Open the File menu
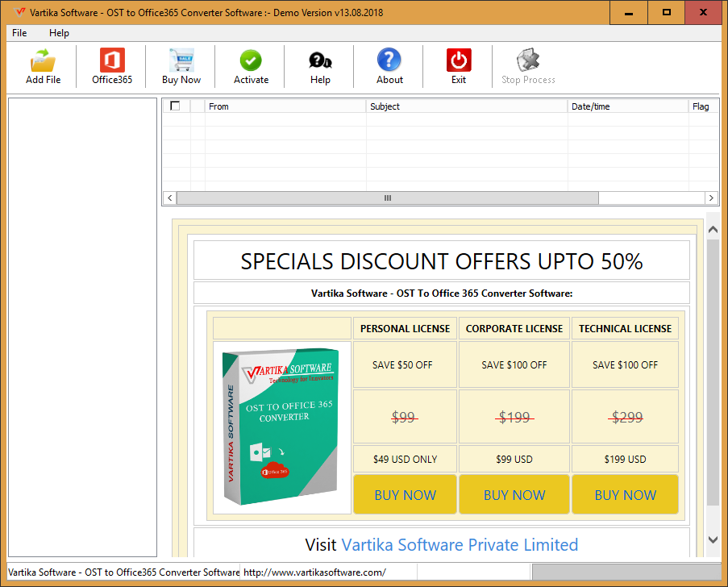The height and width of the screenshot is (587, 728). 19,33
